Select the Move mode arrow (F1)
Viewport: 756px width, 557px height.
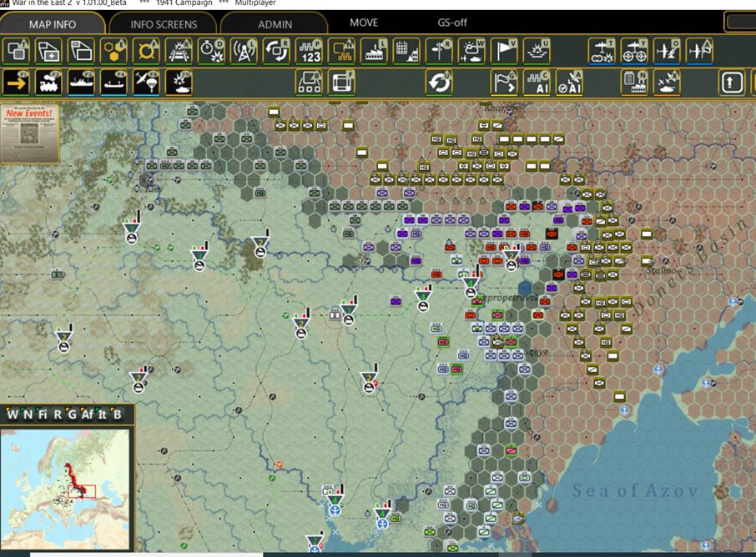[17, 83]
